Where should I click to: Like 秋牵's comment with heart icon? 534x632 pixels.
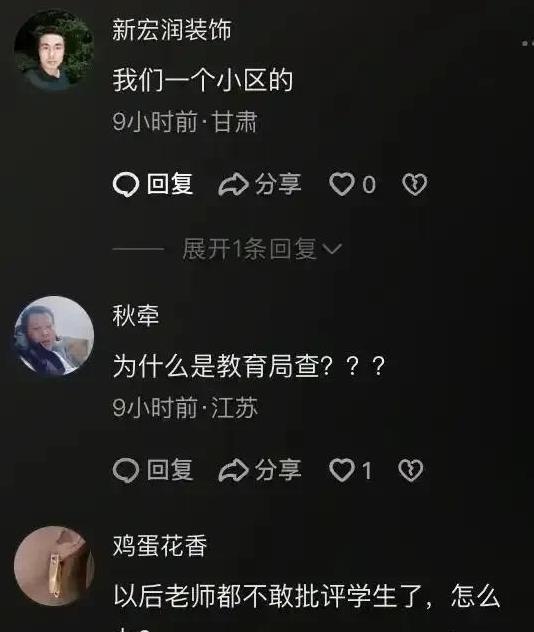pyautogui.click(x=342, y=470)
